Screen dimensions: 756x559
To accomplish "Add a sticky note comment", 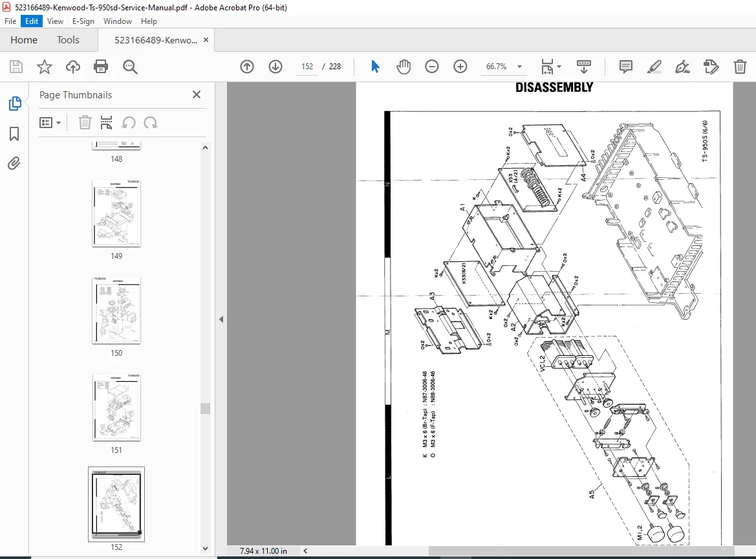I will point(626,67).
